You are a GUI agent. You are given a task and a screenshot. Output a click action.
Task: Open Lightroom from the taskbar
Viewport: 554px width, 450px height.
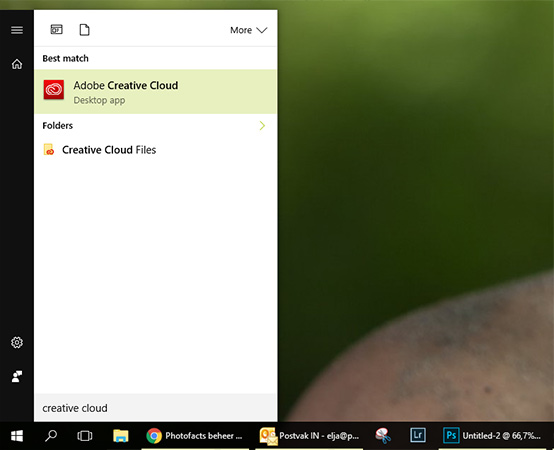[x=418, y=435]
